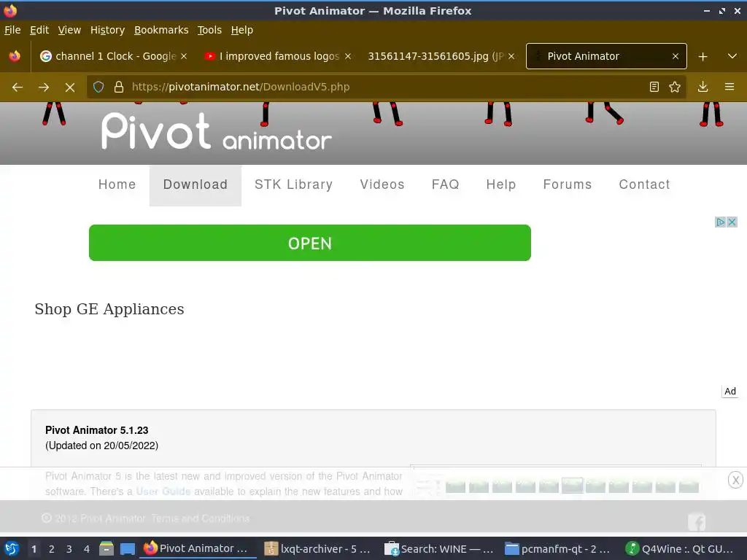The width and height of the screenshot is (747, 560).
Task: Open the Firefox downloads panel
Action: [703, 87]
